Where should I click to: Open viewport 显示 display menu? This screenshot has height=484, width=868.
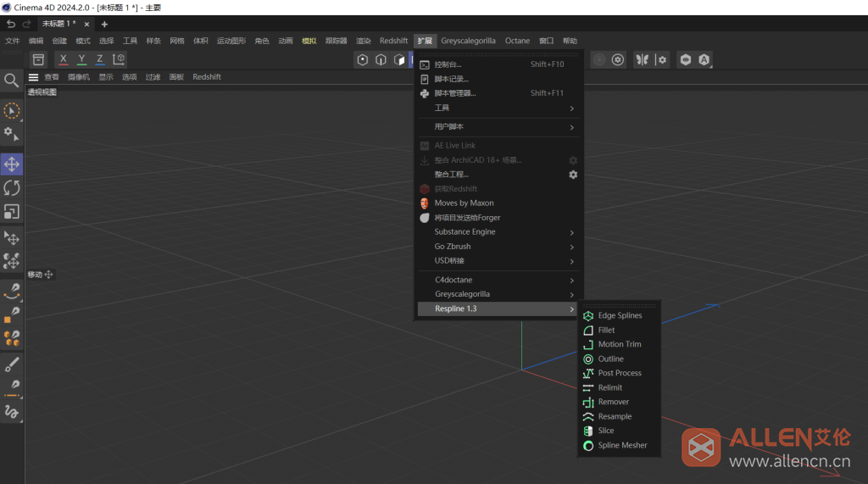pos(106,77)
